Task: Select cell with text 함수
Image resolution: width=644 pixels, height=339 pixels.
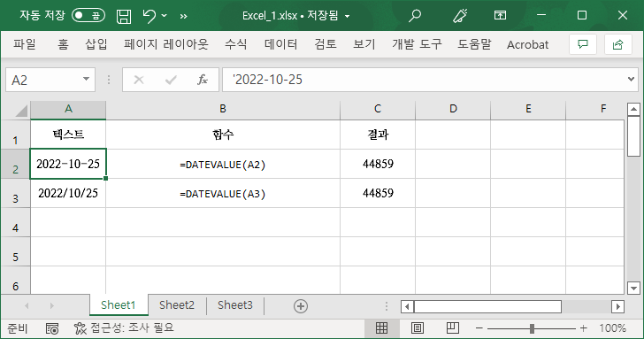Action: click(x=223, y=135)
